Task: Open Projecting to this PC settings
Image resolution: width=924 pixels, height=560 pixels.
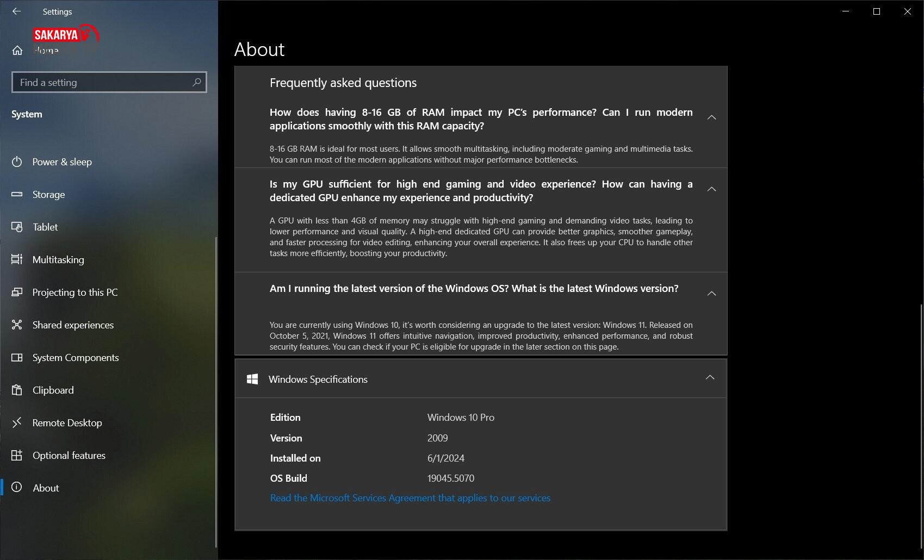Action: click(75, 293)
